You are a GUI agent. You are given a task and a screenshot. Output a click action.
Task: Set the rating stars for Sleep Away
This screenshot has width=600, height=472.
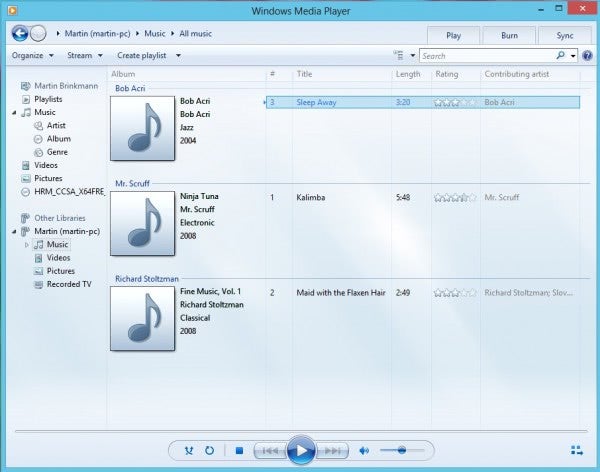pos(455,102)
